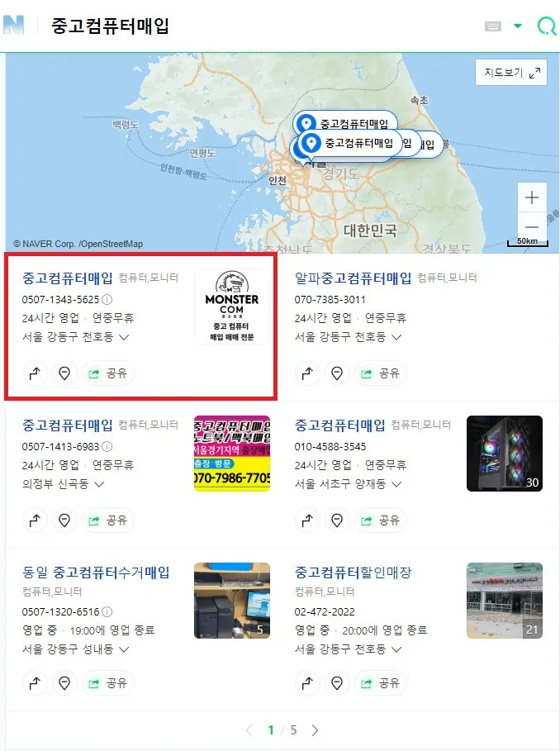Screen dimensions: 560x751
Task: Share the 의정부 신곡동 listing
Action: click(x=108, y=520)
